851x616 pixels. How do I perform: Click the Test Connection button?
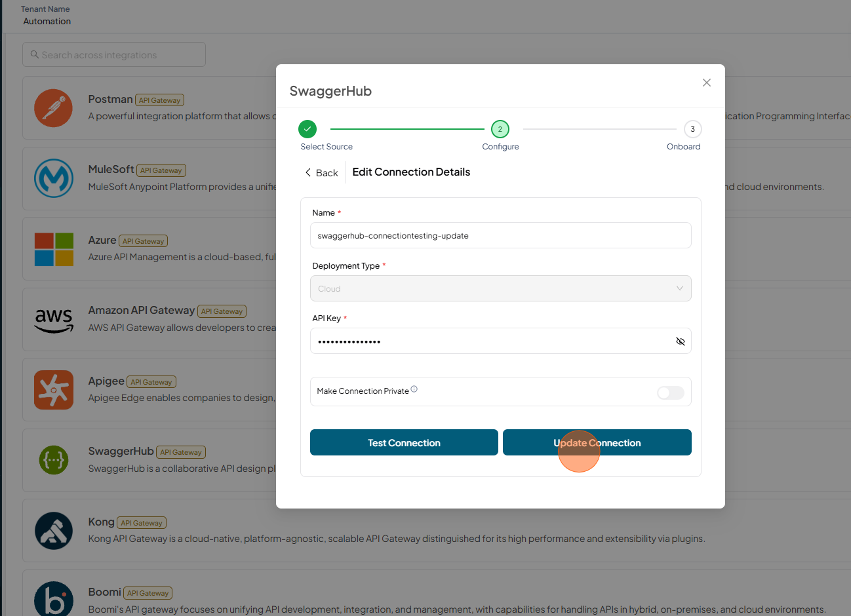[404, 442]
